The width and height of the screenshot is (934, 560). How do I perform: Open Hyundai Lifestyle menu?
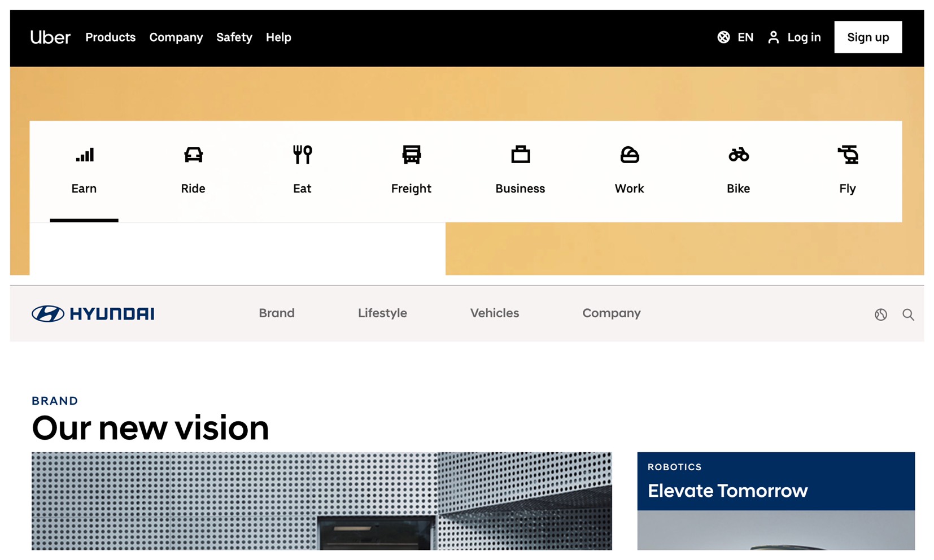coord(382,313)
